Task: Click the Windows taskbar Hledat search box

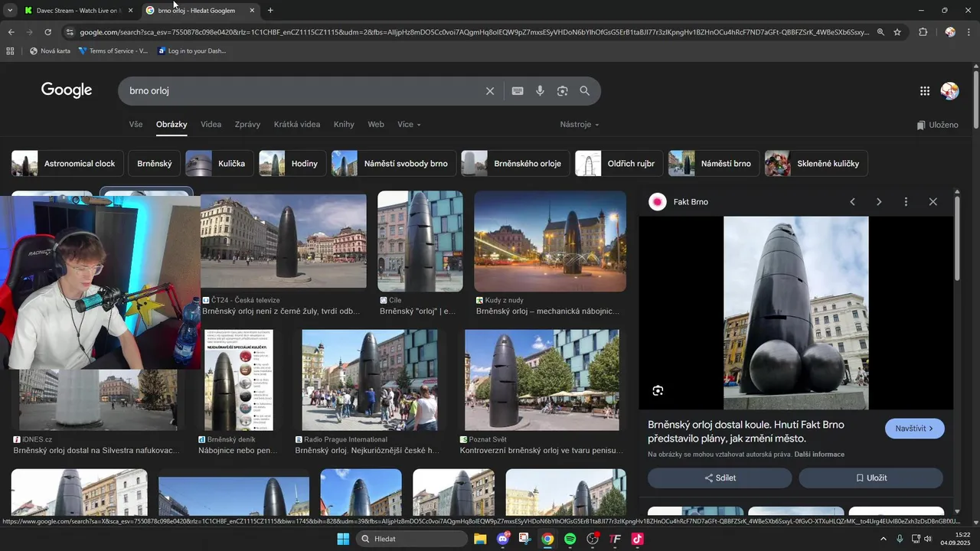Action: coord(413,539)
